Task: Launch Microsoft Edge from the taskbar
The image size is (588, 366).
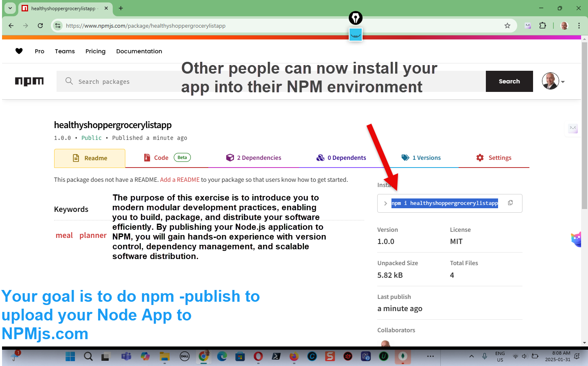Action: (222, 357)
